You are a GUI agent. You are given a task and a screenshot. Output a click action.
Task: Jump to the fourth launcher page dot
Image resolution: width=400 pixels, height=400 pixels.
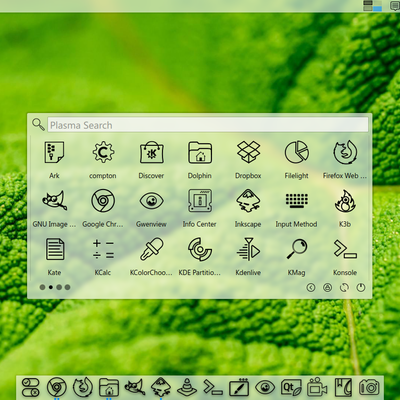click(67, 287)
